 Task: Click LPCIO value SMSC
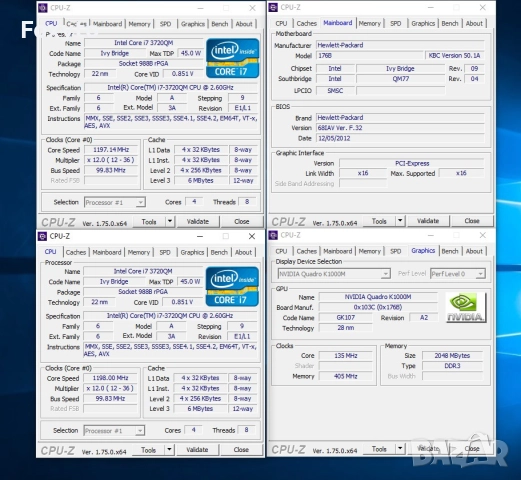click(x=335, y=90)
